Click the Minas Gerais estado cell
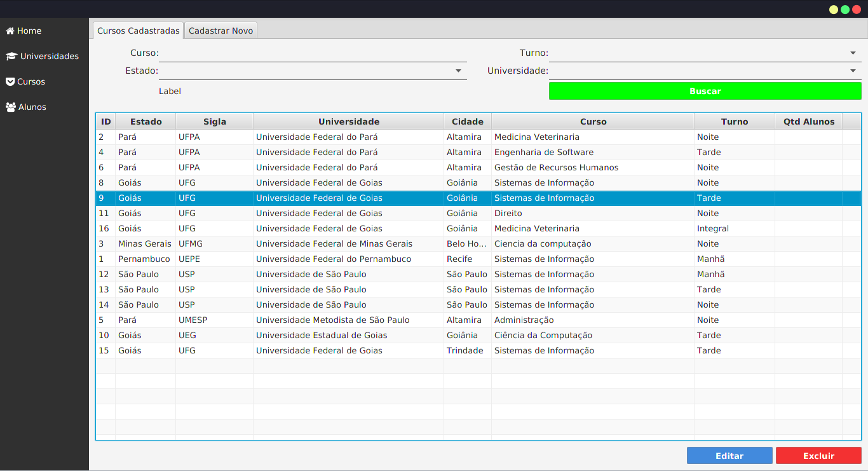The image size is (868, 471). click(146, 243)
